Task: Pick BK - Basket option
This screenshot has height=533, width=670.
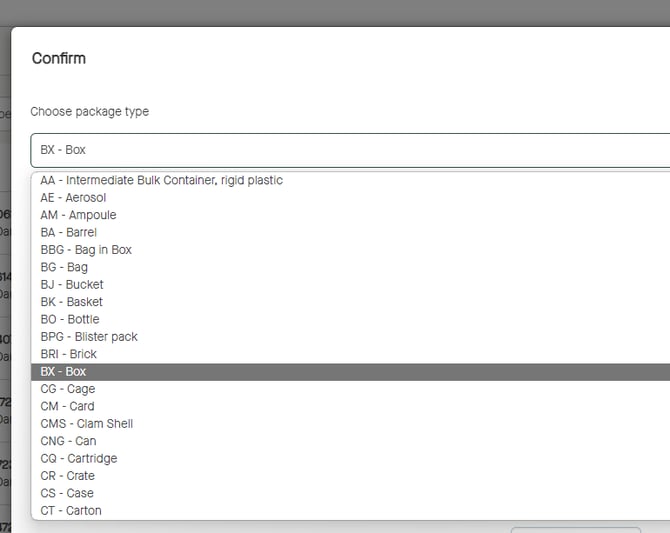Action: click(x=71, y=302)
